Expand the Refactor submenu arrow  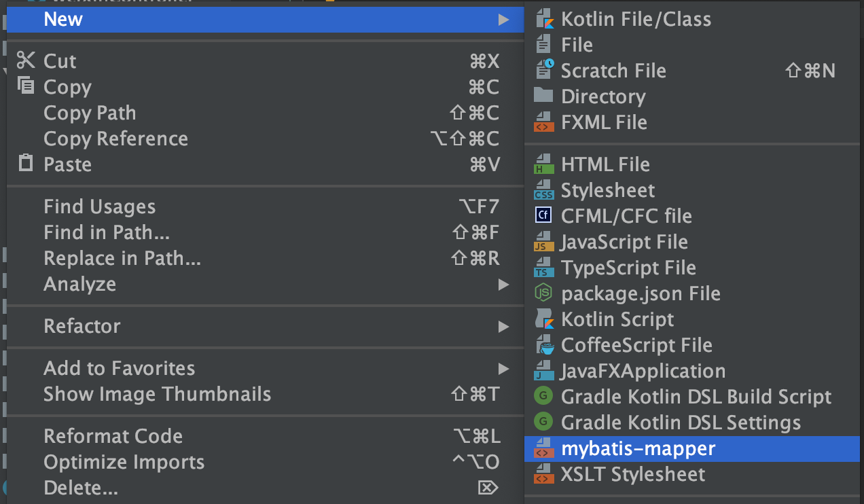(503, 326)
